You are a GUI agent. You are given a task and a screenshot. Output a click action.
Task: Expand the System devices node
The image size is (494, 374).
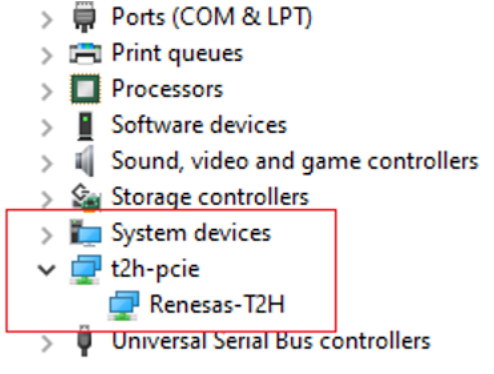point(47,235)
